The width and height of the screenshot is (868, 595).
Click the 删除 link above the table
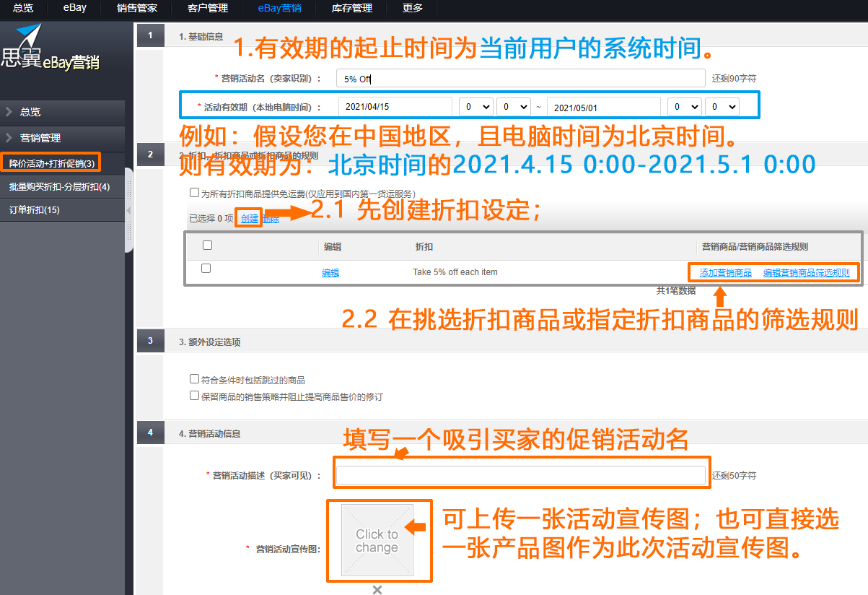tap(271, 219)
